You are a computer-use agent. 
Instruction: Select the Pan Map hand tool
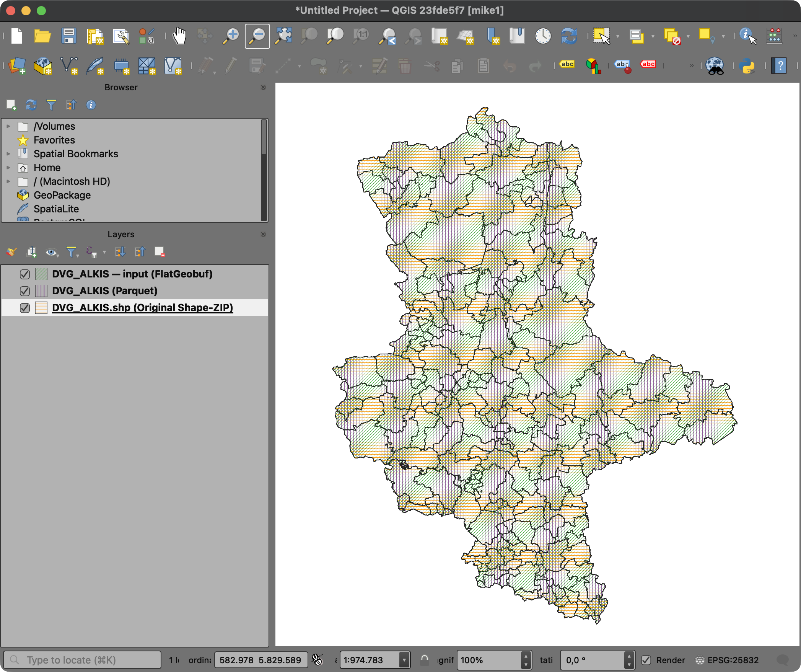click(x=179, y=36)
